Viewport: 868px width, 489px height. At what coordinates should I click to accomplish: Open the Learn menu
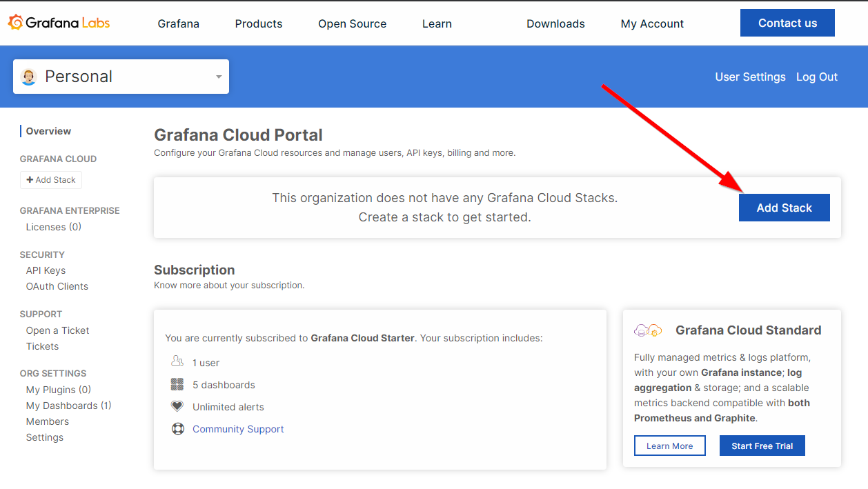437,23
